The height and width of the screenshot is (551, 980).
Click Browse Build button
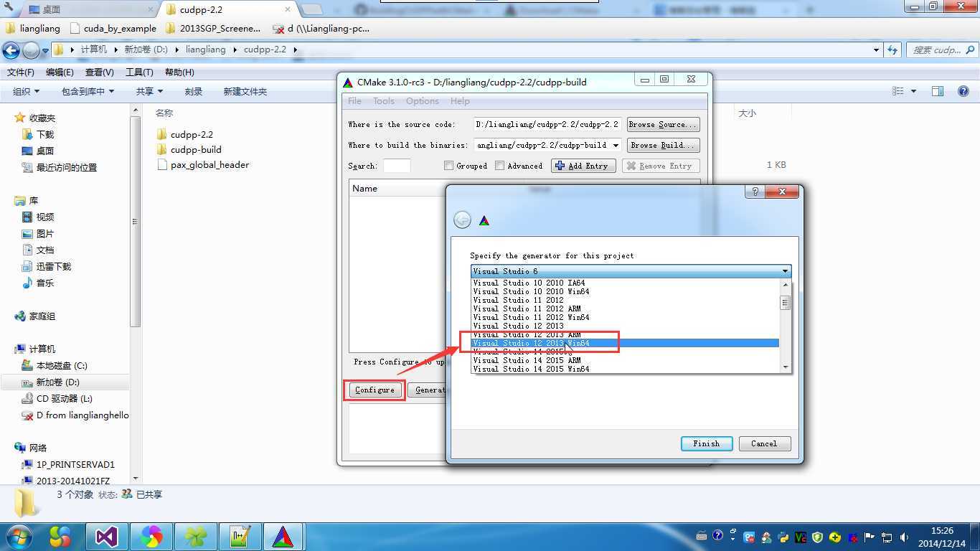tap(663, 145)
